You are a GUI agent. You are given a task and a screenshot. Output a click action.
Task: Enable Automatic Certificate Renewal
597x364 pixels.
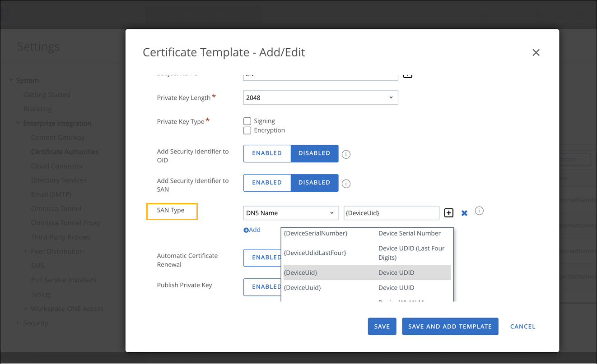262,258
